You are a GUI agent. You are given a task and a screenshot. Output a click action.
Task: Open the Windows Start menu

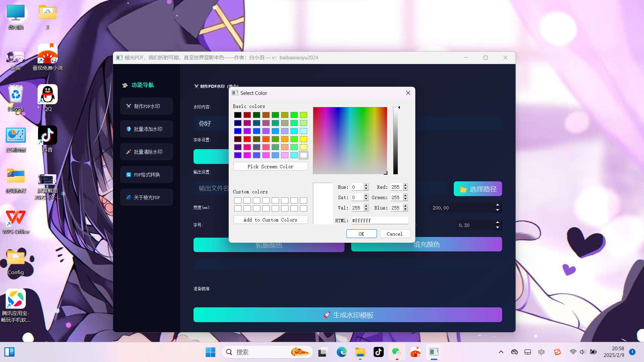[210, 352]
